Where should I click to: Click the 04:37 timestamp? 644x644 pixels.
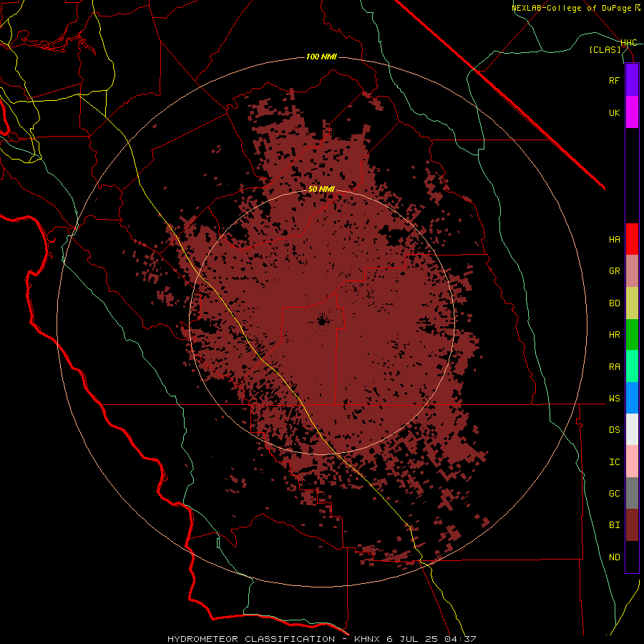tap(460, 639)
